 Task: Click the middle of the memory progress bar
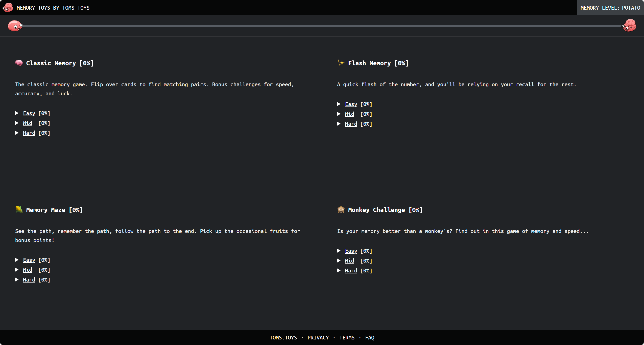click(x=322, y=26)
